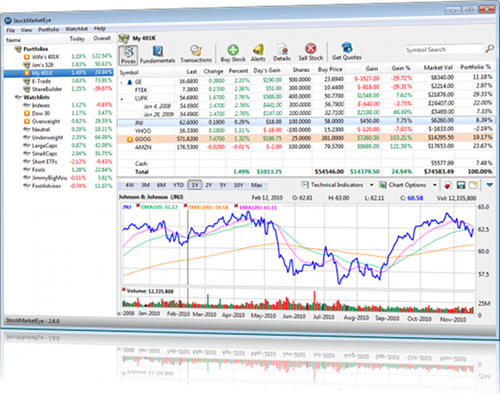
Task: Open the View menu
Action: (x=27, y=30)
